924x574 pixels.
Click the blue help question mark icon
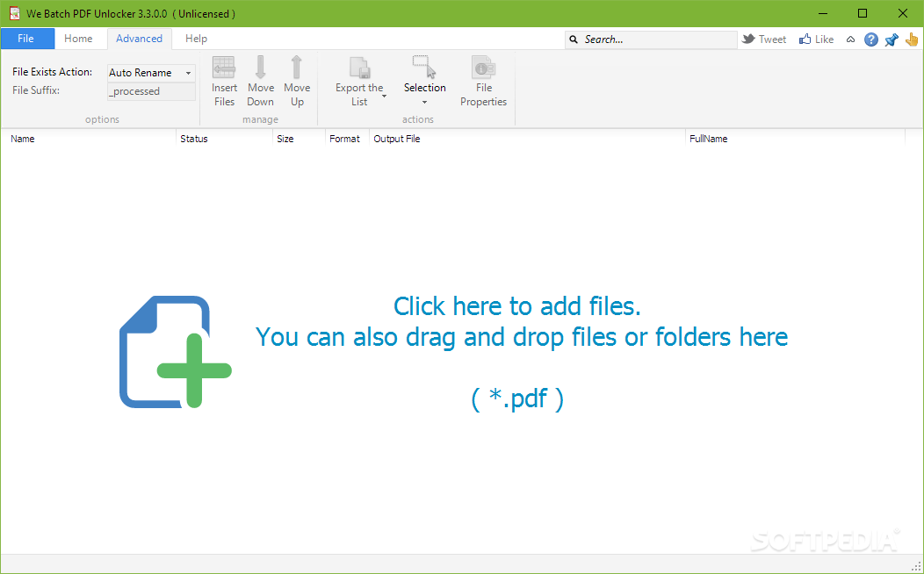coord(871,39)
